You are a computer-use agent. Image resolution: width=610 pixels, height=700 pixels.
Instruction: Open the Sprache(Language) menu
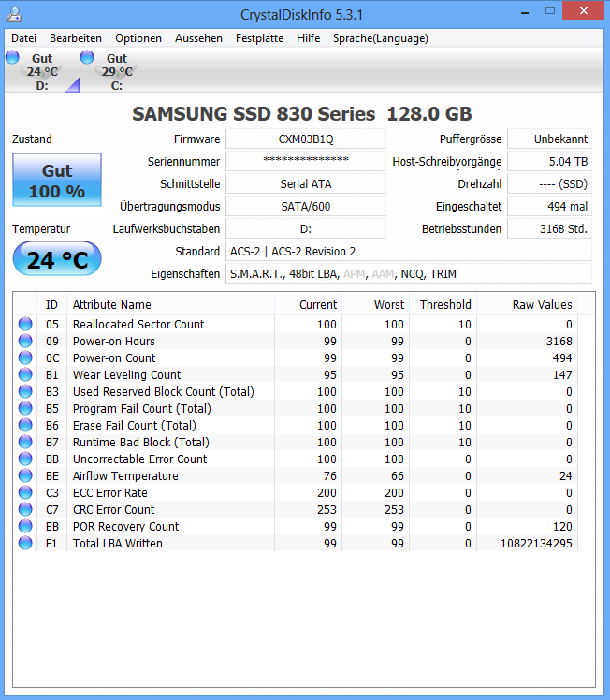click(x=381, y=38)
